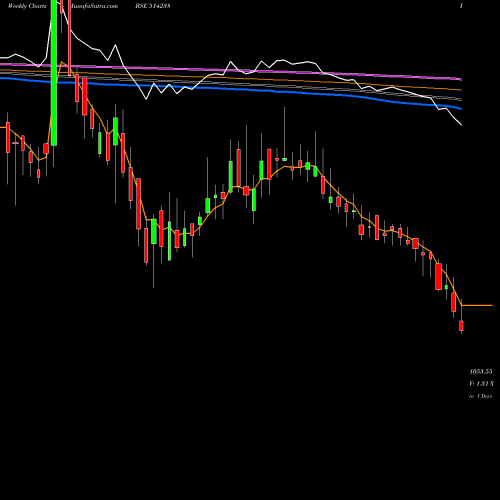Click the 'in 1 Days' label
Image resolution: width=500 pixels, height=500 pixels.
pos(481,396)
